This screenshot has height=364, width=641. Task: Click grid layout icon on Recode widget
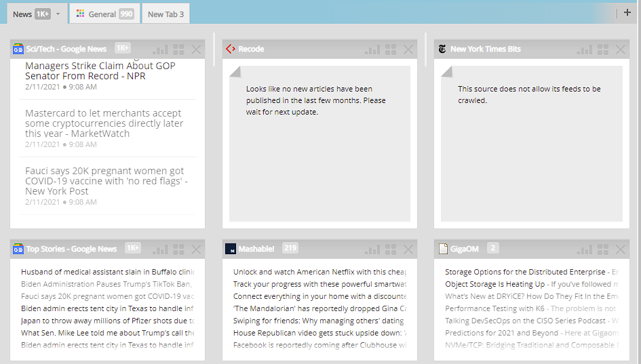391,49
